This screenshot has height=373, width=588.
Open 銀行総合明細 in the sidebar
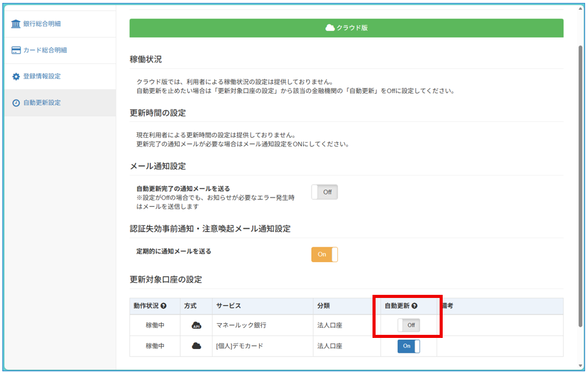60,24
